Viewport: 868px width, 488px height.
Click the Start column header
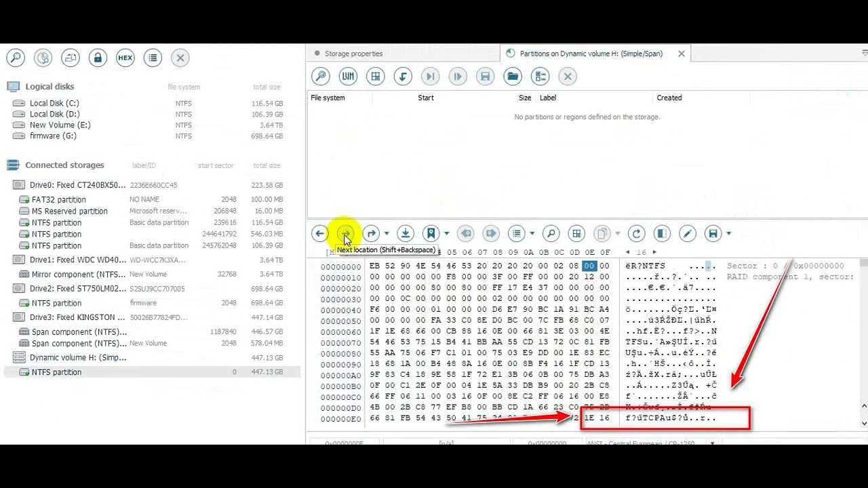coord(426,98)
